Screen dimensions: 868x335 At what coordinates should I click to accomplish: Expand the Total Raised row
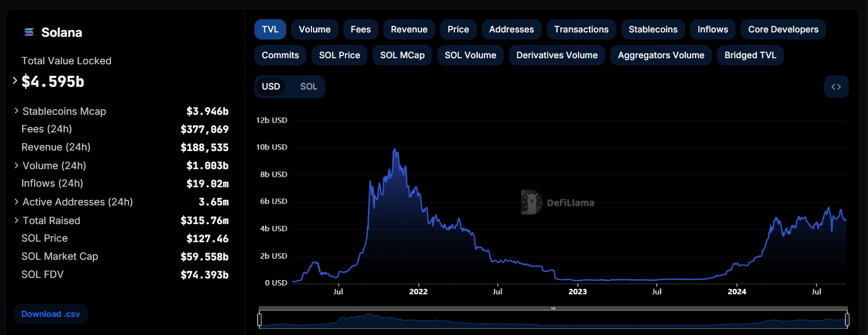coord(16,220)
